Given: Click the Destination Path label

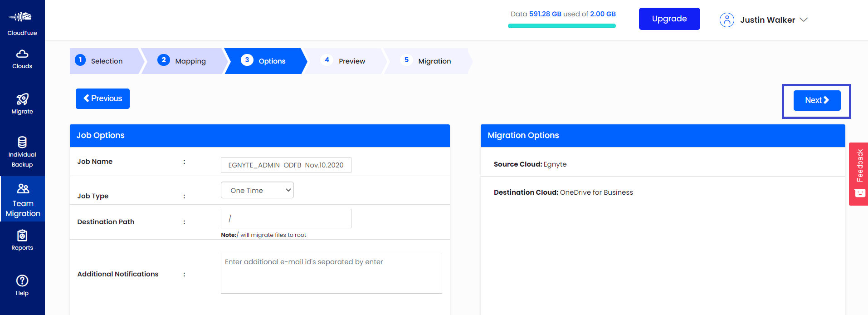Looking at the screenshot, I should tap(106, 222).
